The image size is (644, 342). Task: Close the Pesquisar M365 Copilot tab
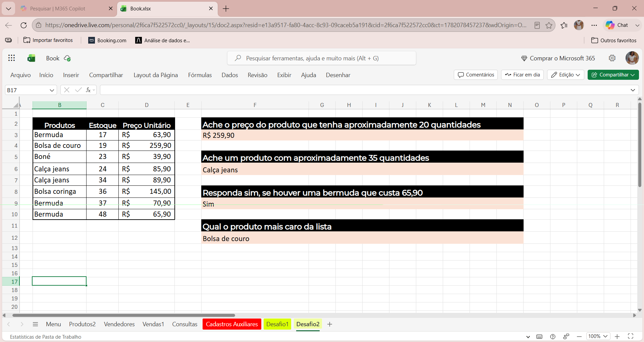[111, 9]
